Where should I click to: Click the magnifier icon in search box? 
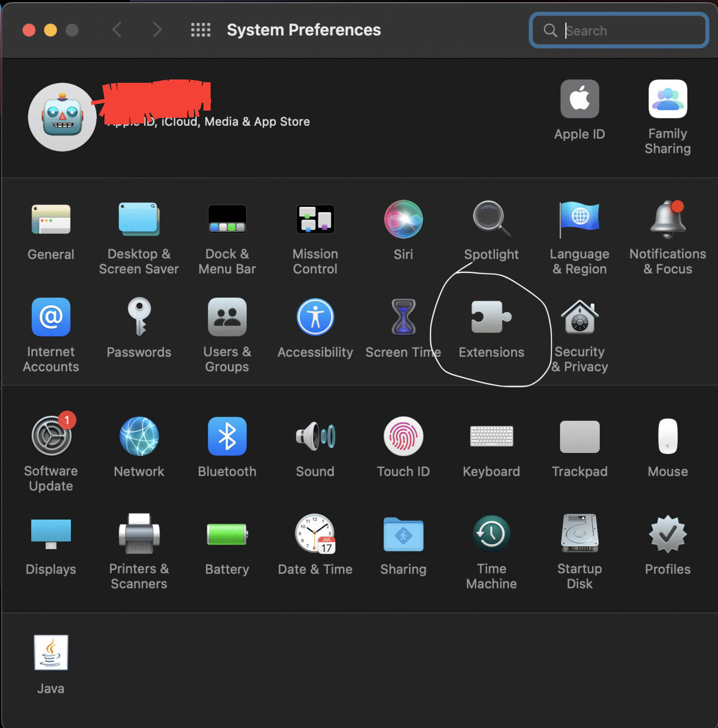click(550, 30)
